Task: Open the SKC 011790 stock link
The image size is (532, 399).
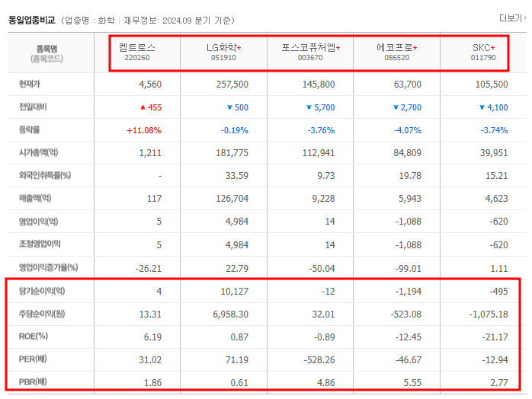Action: 483,52
